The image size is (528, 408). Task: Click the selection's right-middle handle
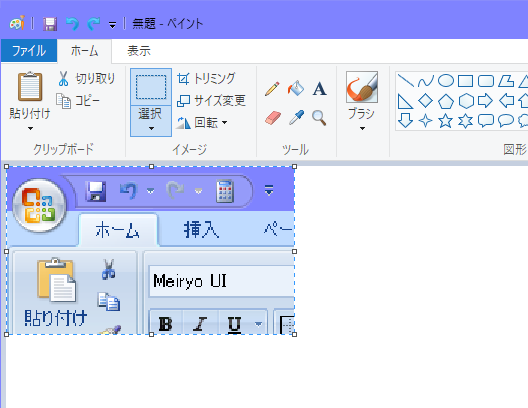pyautogui.click(x=295, y=251)
